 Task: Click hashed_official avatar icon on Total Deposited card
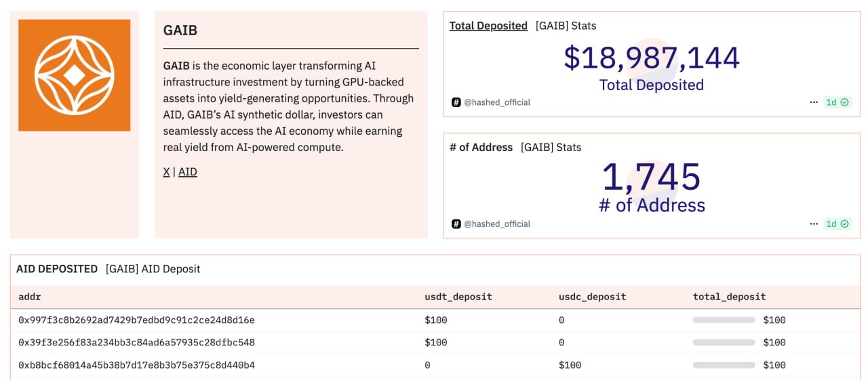click(x=456, y=102)
